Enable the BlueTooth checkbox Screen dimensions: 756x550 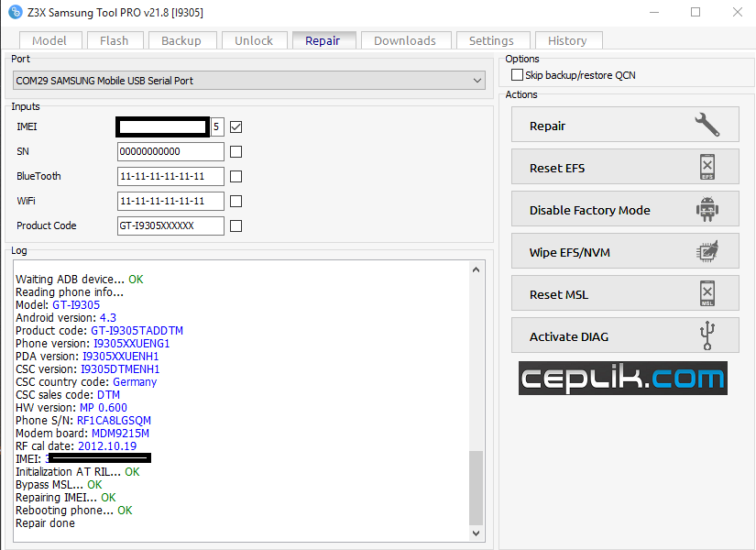point(236,176)
